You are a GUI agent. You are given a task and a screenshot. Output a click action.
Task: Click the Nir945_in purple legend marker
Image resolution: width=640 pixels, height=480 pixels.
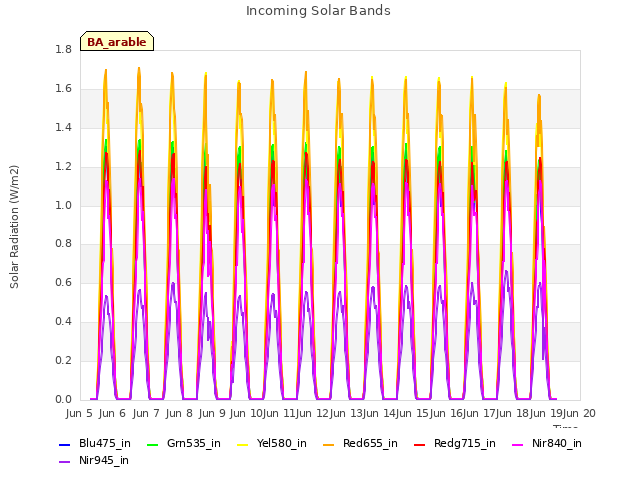(64, 462)
